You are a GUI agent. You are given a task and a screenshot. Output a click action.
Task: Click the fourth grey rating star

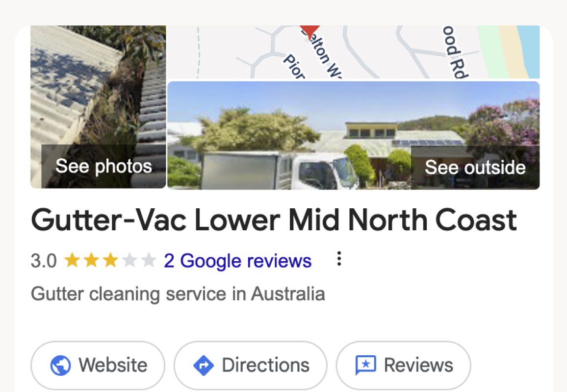point(129,261)
